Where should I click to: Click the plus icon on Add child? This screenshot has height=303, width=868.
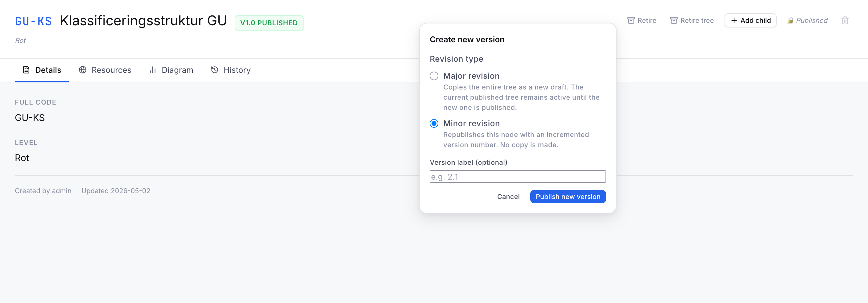734,21
